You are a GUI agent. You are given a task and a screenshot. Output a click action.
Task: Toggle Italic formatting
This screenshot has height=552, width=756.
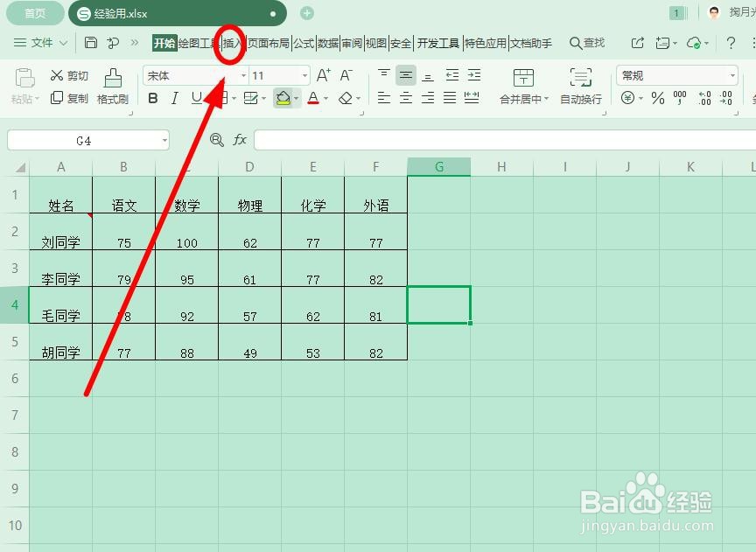tap(174, 98)
